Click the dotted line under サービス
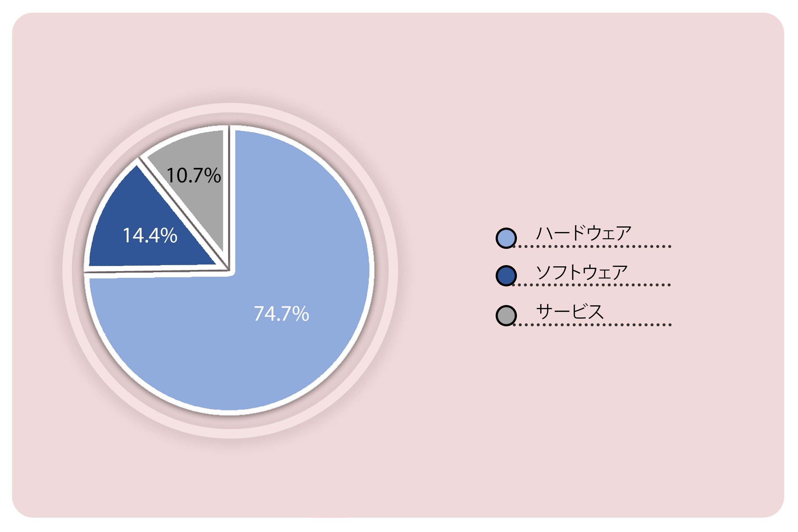 tap(592, 325)
